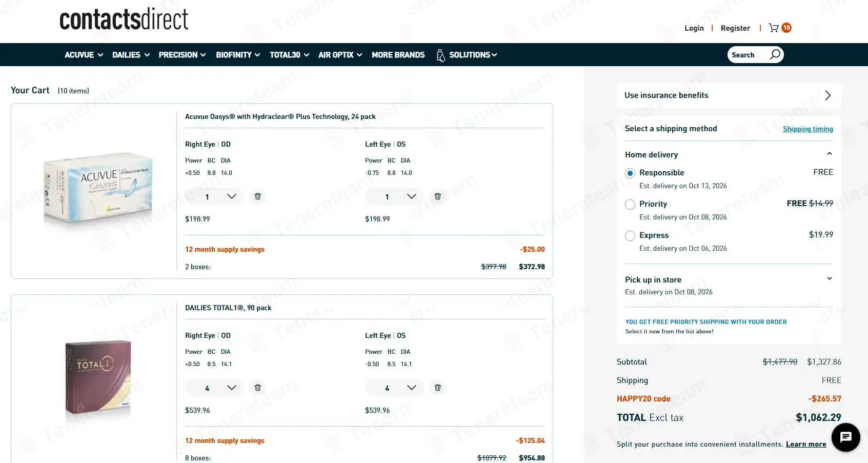Screen dimensions: 868x463
Task: Change DAILIES TOTAL1 right eye quantity
Action: [214, 388]
